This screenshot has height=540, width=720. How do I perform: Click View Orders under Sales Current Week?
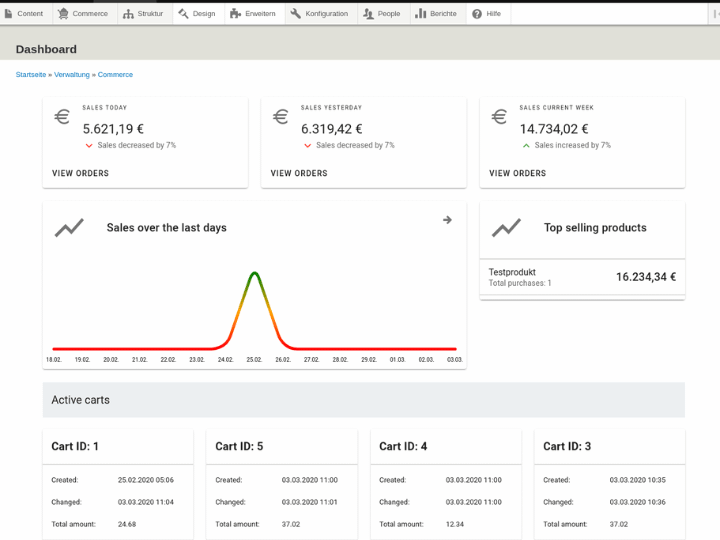pos(518,173)
